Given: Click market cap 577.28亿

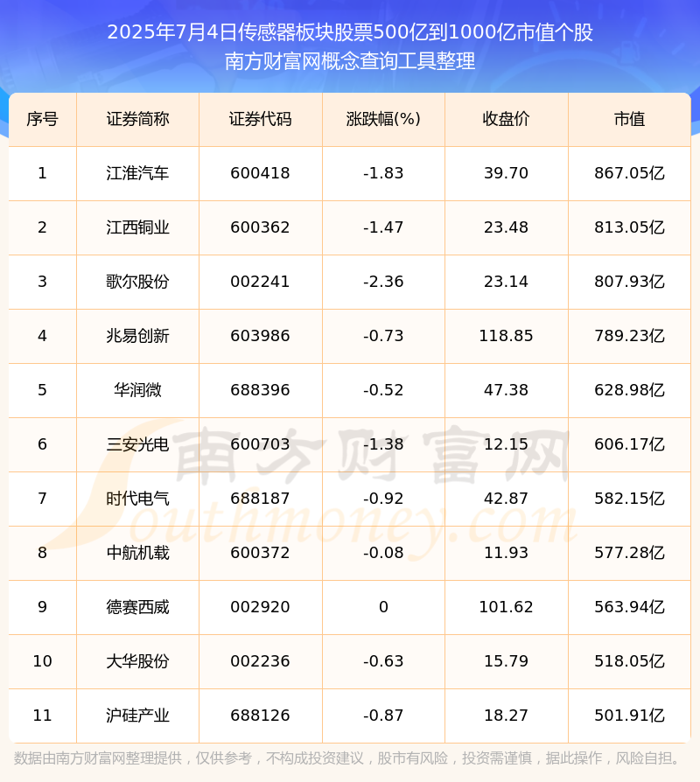Looking at the screenshot, I should [x=629, y=553].
